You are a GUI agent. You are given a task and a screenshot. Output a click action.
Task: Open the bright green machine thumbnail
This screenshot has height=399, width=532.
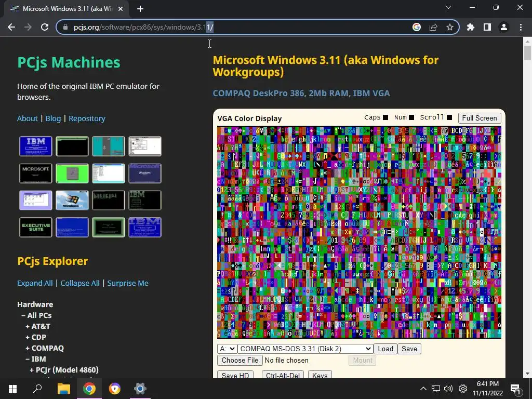coord(72,174)
